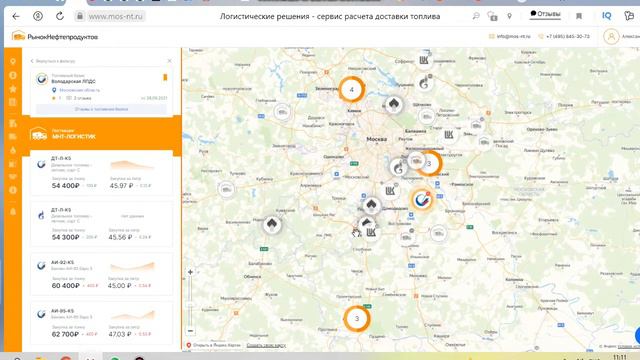640x360 pixels.
Task: Click the browser bookmark icon next to Отзывы
Action: point(579,16)
